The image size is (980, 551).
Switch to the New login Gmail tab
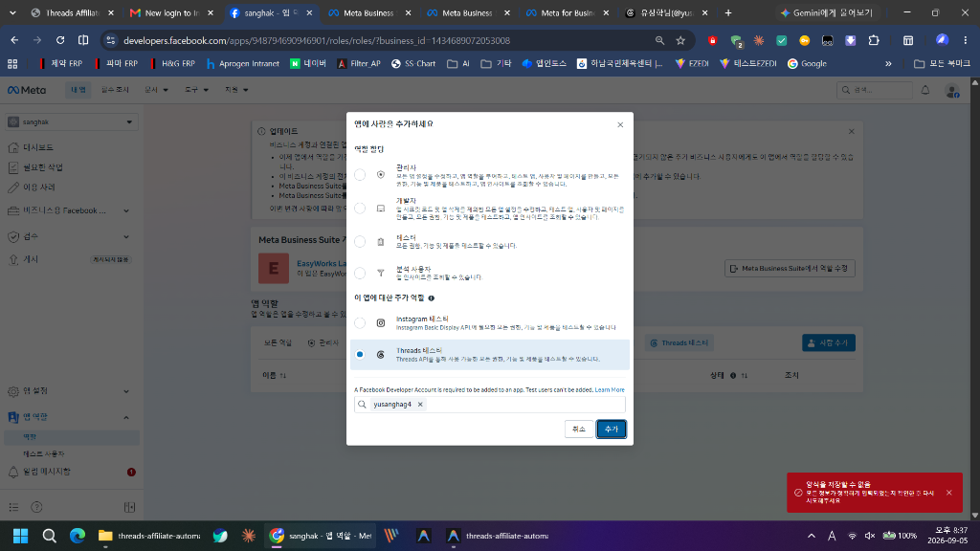pyautogui.click(x=170, y=12)
